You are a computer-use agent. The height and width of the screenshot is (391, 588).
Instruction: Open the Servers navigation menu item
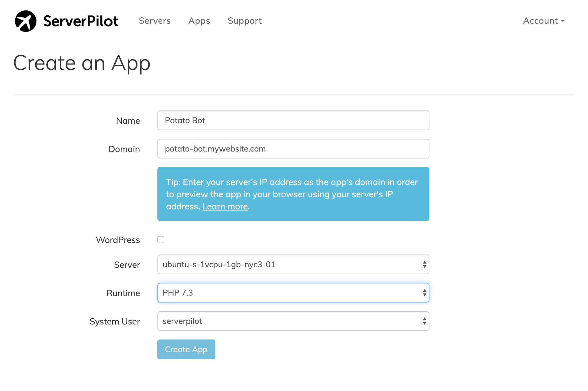tap(155, 21)
